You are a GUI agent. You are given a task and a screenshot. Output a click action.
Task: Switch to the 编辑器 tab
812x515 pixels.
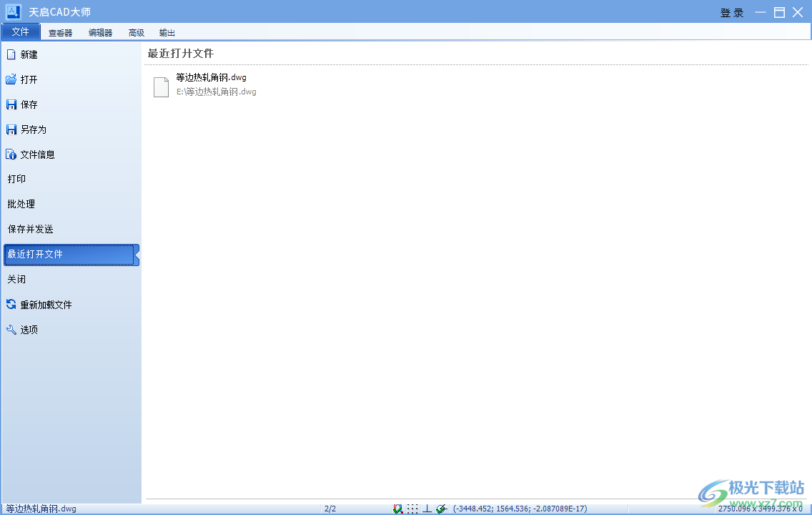point(101,33)
